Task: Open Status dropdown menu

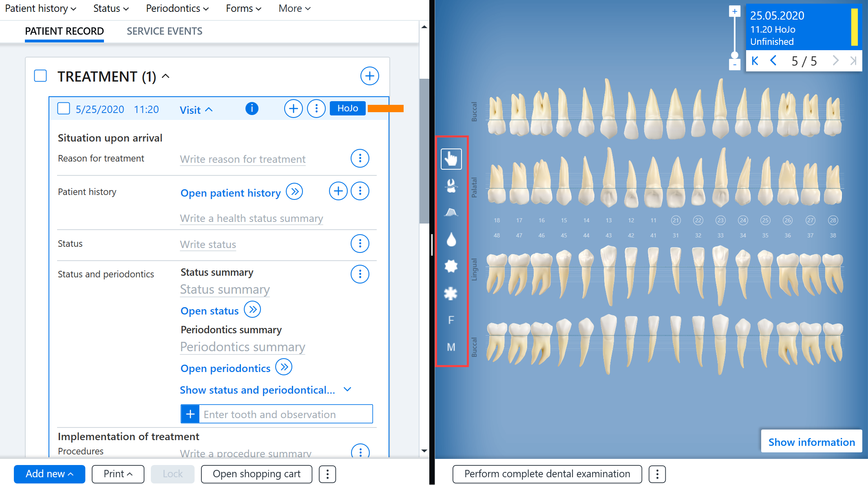Action: (111, 9)
